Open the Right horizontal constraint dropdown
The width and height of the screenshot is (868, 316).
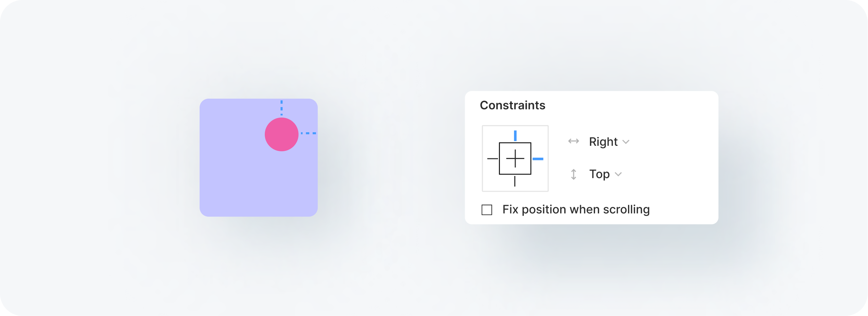click(603, 142)
